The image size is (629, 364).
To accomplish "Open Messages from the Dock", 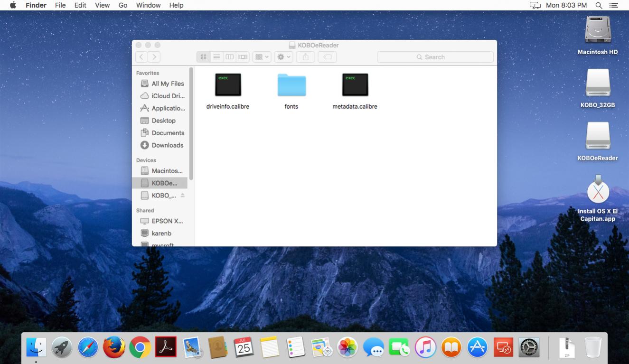I will [x=373, y=348].
